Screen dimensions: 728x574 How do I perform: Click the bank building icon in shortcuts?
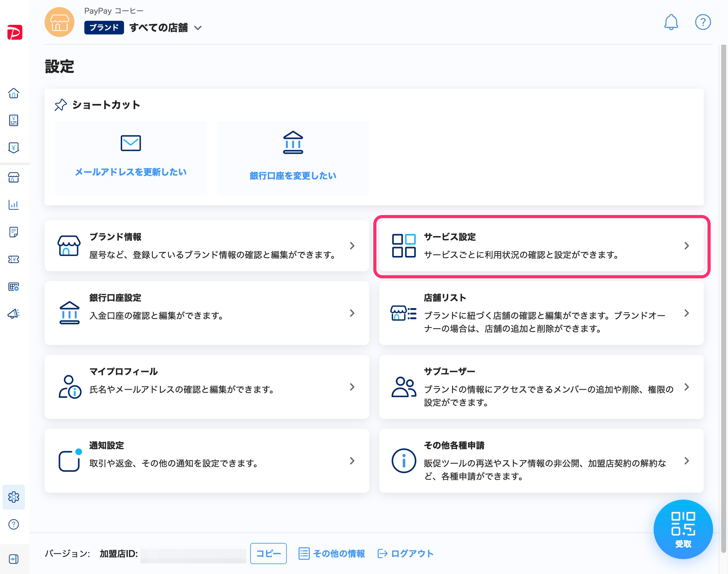293,142
